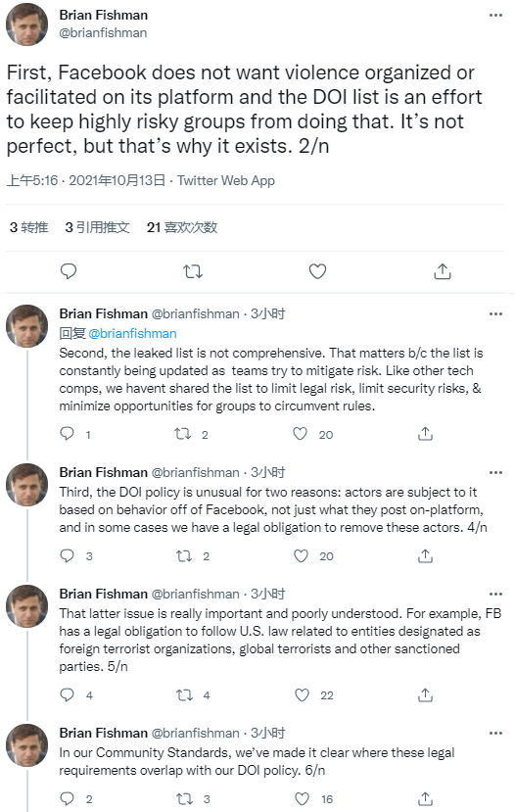515x812 pixels.
Task: Retweet the 4/n DOI policy tweet
Action: (184, 556)
